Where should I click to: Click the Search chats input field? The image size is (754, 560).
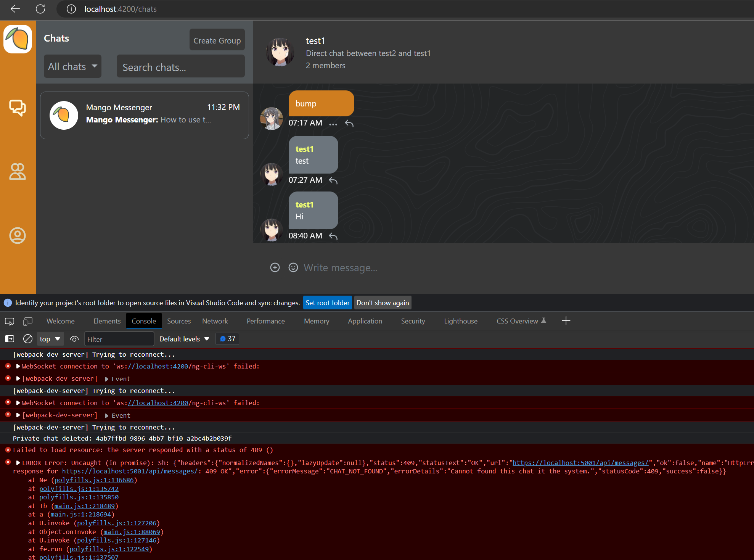180,67
